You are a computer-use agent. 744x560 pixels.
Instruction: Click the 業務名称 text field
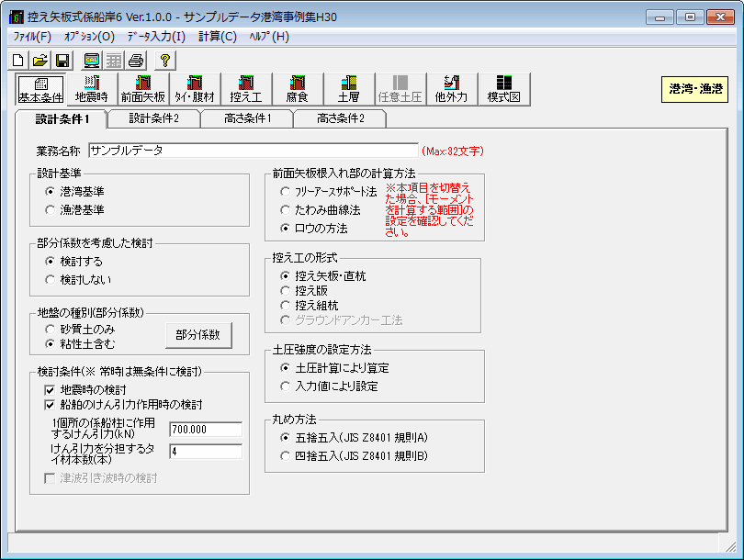254,151
